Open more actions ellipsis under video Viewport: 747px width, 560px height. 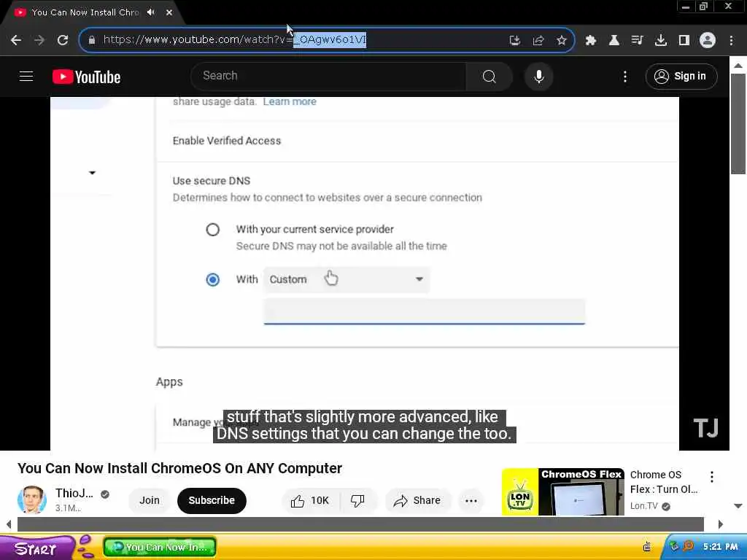coord(471,500)
